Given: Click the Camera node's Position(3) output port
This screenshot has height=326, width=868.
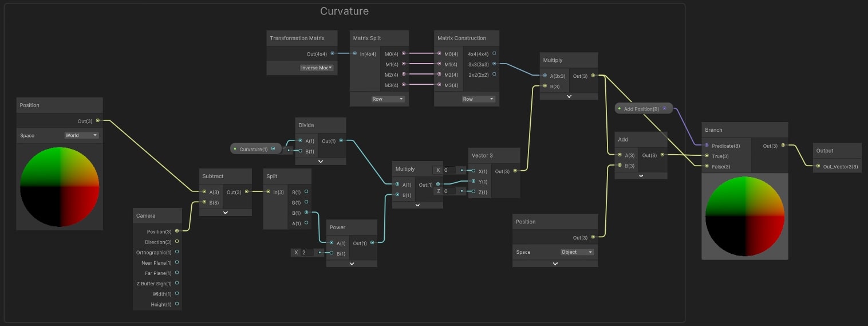Looking at the screenshot, I should (177, 231).
